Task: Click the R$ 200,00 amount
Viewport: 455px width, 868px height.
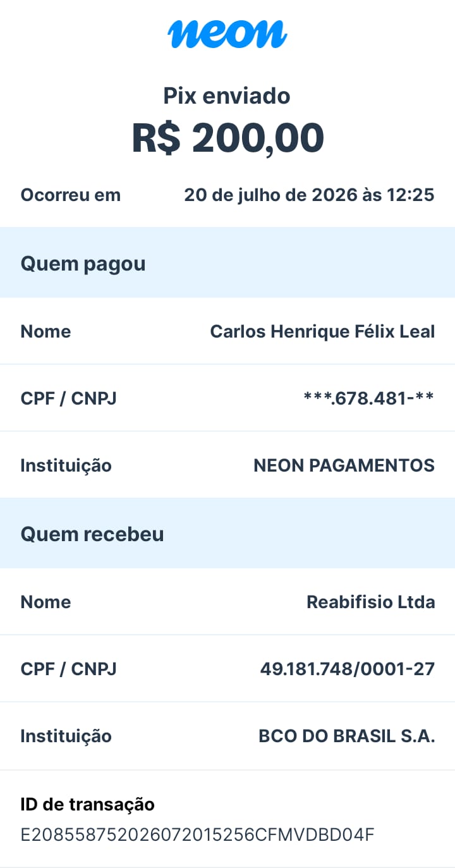Action: click(227, 137)
